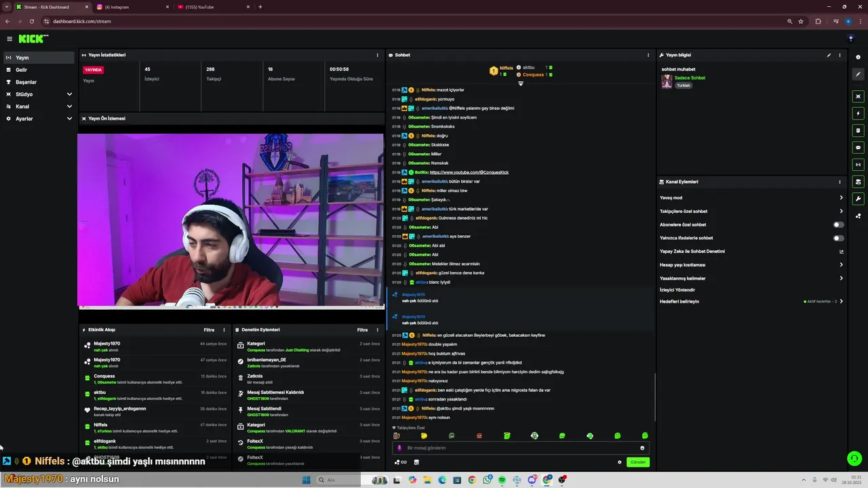Screen dimensions: 868x488
Task: Open the Kanal Eylemleri panel three-dot menu
Action: click(x=840, y=182)
